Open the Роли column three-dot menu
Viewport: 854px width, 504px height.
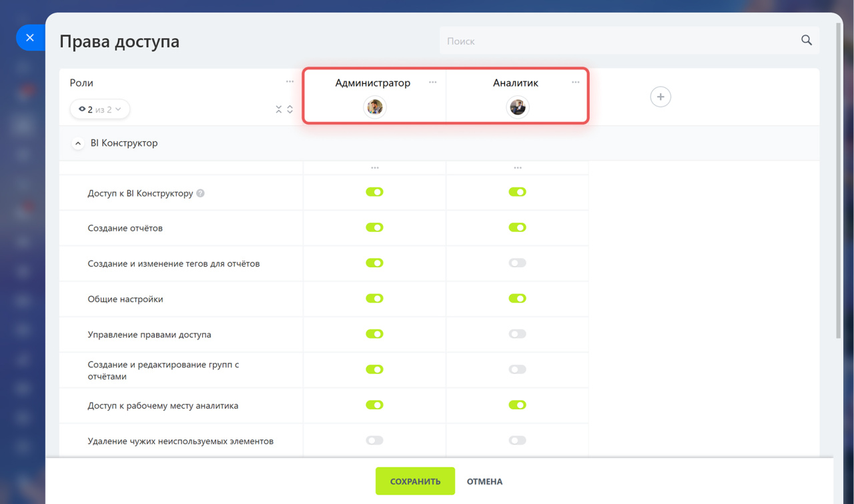pos(290,82)
